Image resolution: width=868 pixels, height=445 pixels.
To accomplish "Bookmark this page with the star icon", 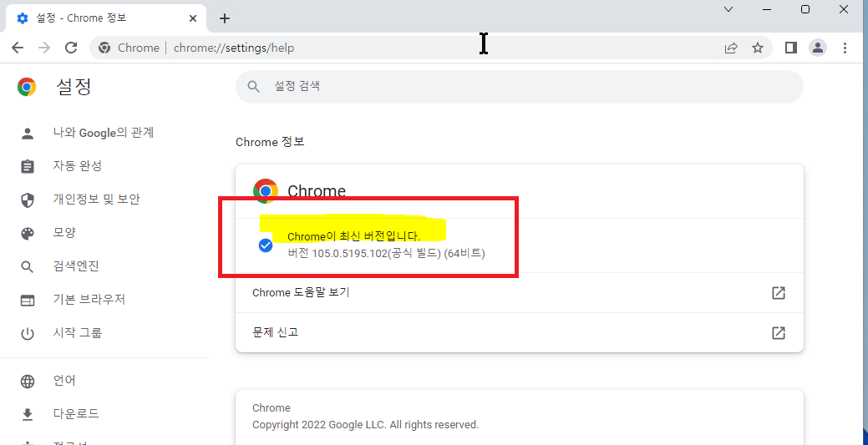I will tap(758, 48).
